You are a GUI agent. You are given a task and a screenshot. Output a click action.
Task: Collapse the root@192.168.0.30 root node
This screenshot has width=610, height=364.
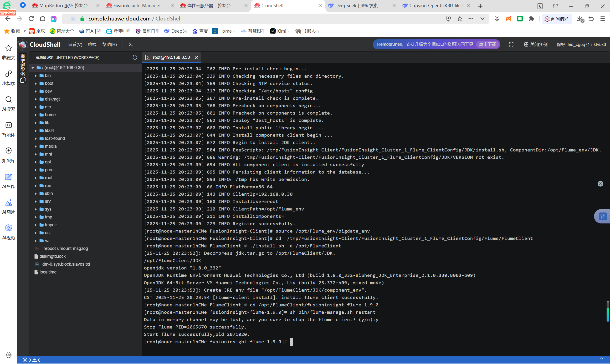coord(33,68)
